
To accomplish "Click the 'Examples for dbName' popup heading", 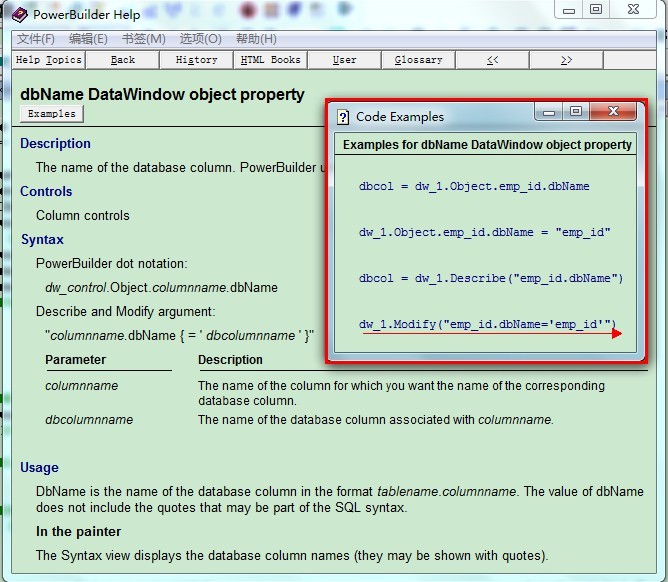I will pyautogui.click(x=487, y=145).
